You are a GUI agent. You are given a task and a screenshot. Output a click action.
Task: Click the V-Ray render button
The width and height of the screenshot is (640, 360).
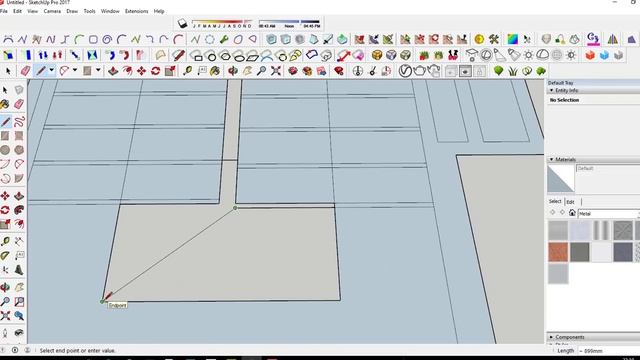[405, 71]
